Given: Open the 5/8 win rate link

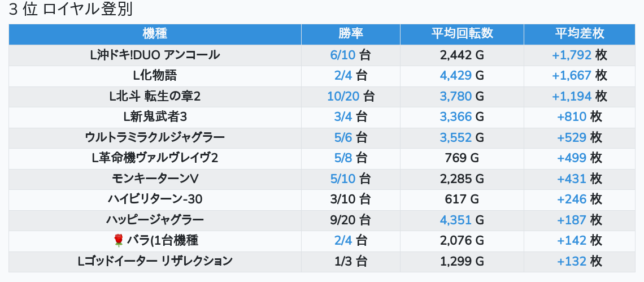Looking at the screenshot, I should [343, 158].
